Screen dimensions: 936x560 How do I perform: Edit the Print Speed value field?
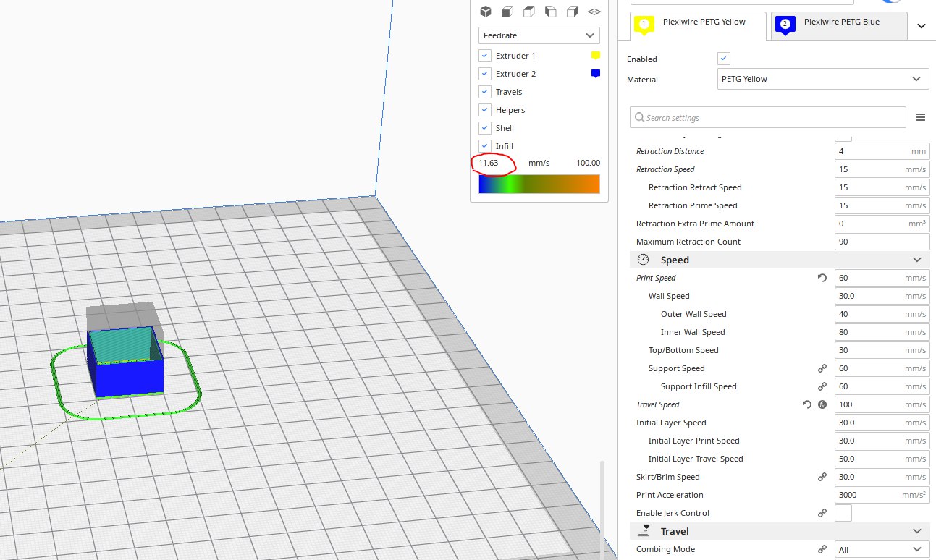[x=882, y=278]
